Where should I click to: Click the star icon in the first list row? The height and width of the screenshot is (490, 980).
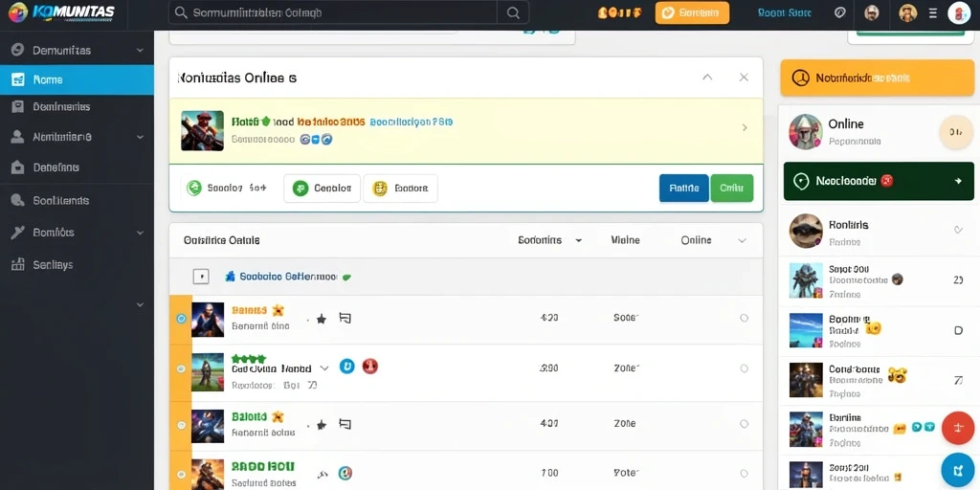(322, 319)
